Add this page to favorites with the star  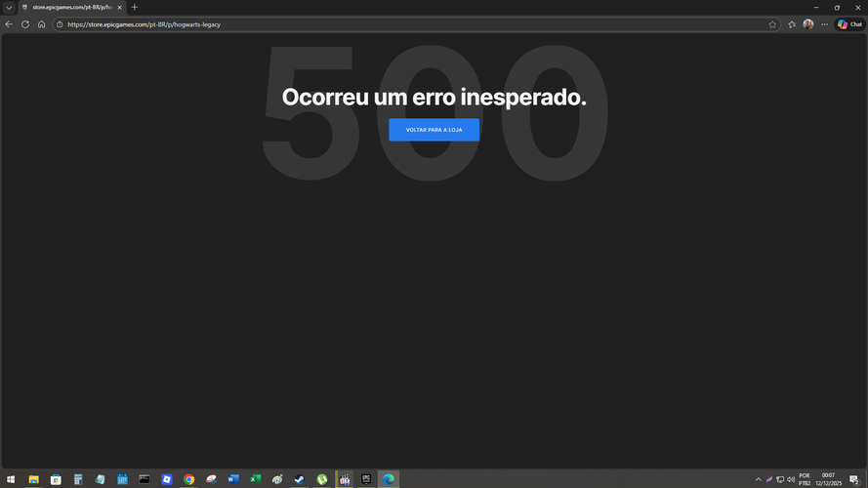coord(772,24)
